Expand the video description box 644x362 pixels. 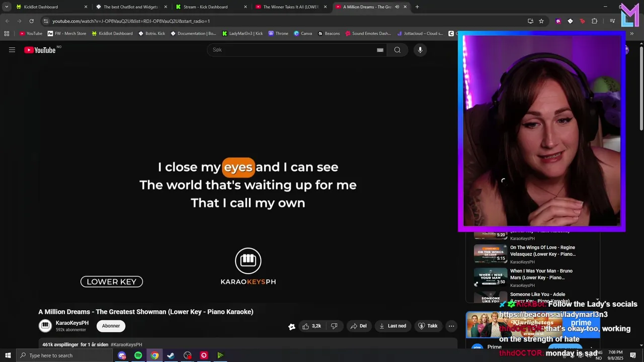[248, 344]
